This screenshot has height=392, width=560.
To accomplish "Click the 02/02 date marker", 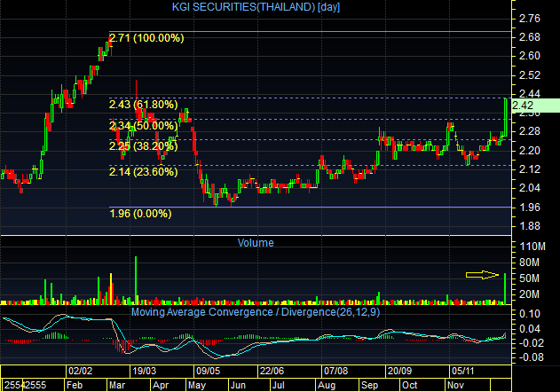I will pos(80,371).
